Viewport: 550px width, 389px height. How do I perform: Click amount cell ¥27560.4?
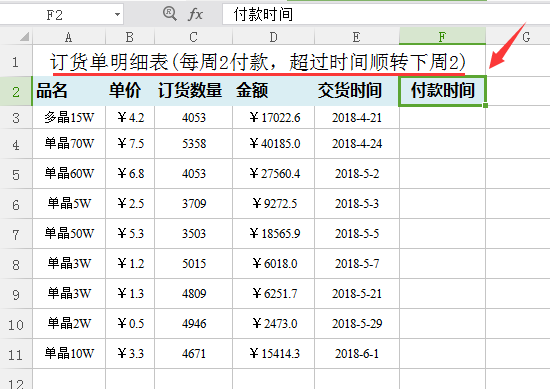coord(273,174)
